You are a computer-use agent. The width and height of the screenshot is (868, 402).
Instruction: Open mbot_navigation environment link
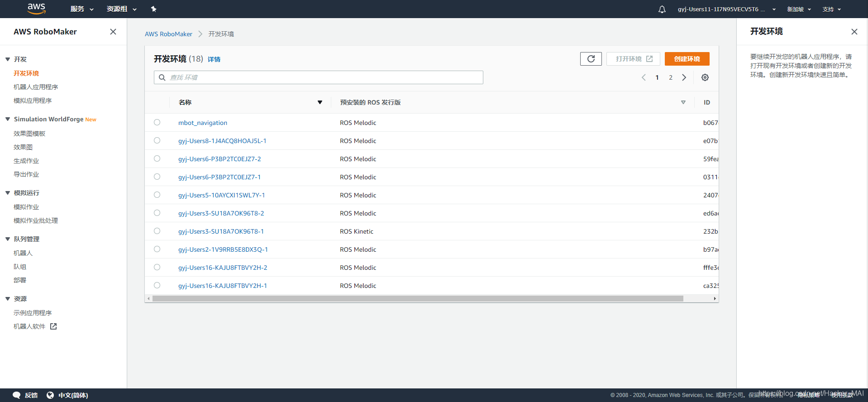pyautogui.click(x=203, y=123)
